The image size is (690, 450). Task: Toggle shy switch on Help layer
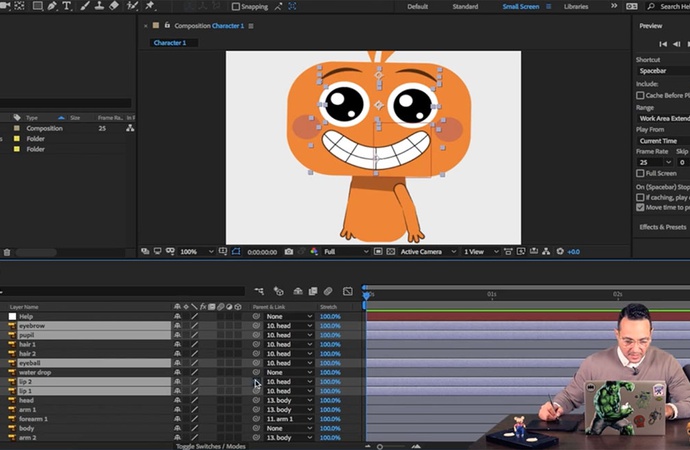click(x=177, y=317)
